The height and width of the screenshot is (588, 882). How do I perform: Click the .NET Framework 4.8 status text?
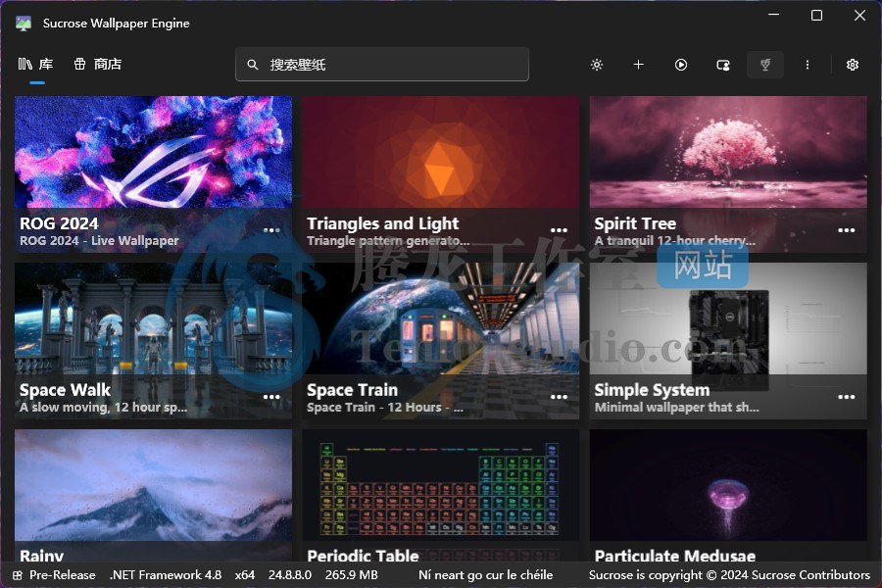pos(166,575)
